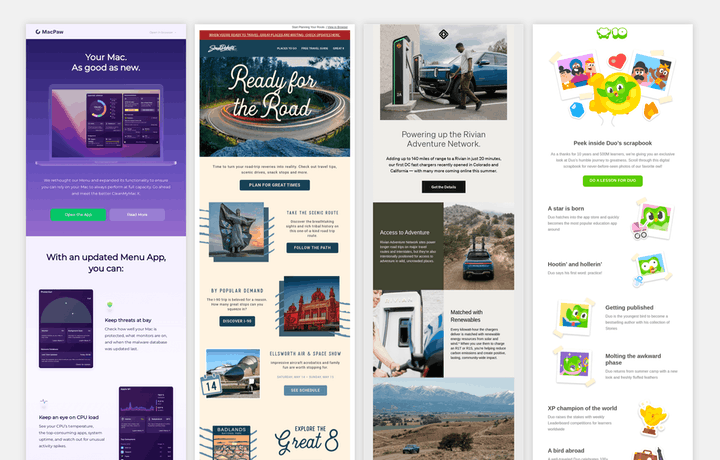
Task: Open the 'Open in browser' dropdown link
Action: pyautogui.click(x=163, y=32)
